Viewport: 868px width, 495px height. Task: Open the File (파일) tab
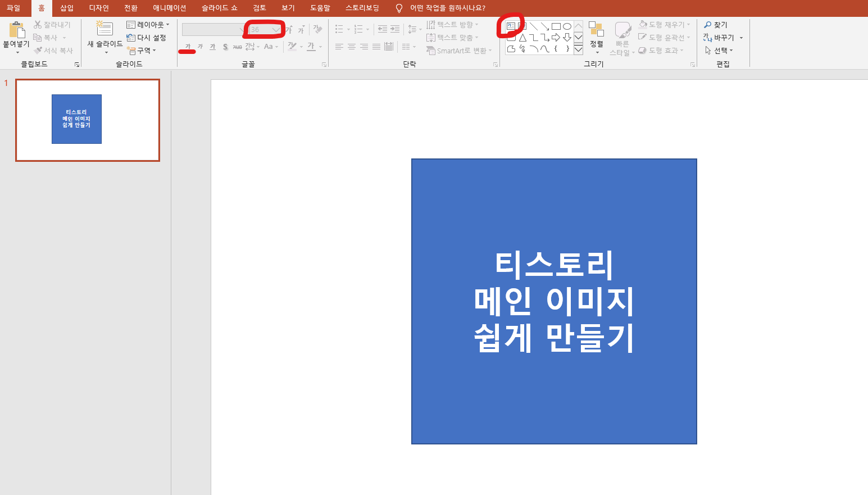point(13,8)
